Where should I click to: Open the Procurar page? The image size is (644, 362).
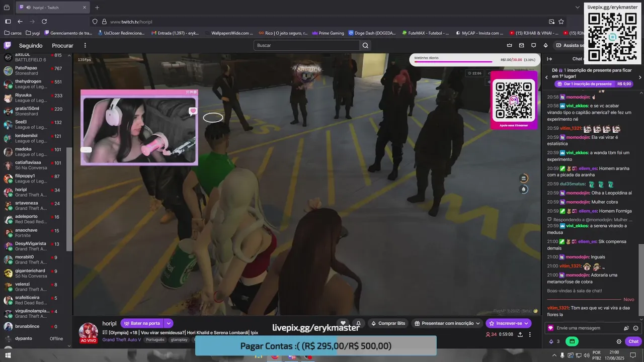pyautogui.click(x=63, y=45)
